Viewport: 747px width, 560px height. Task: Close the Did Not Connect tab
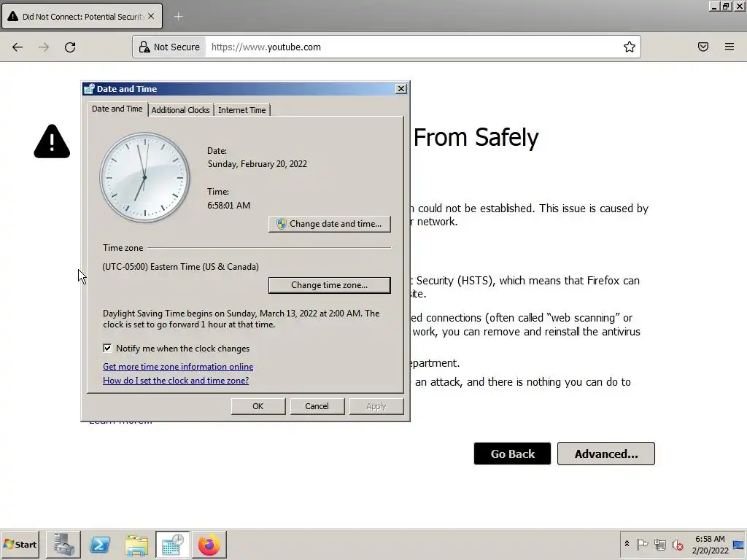point(151,16)
